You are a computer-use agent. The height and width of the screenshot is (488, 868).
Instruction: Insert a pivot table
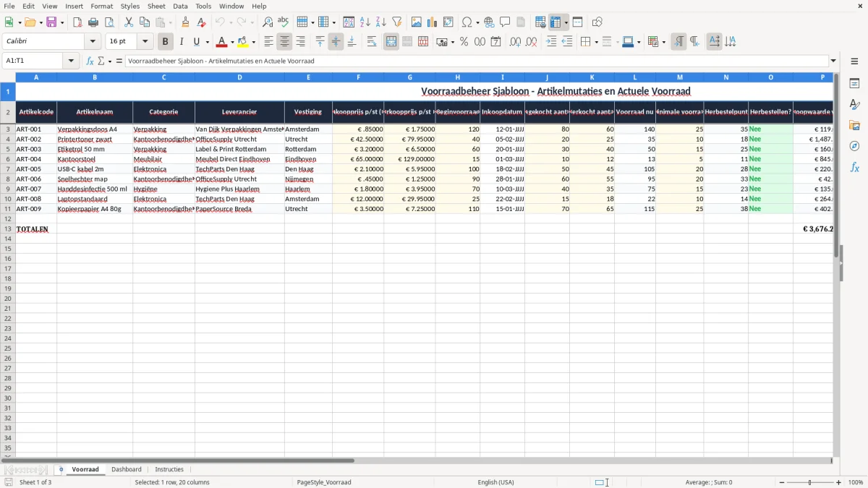(448, 22)
